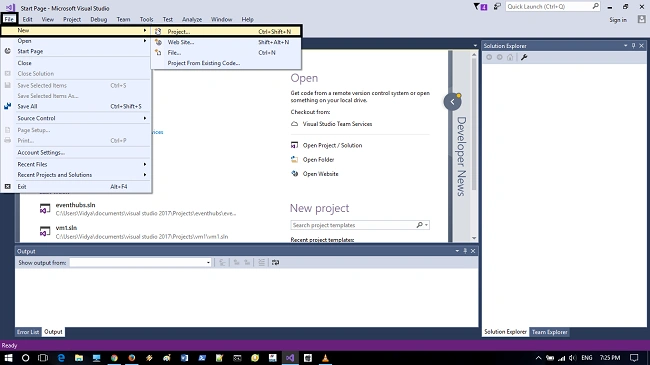
Task: Click the Save All disk icon
Action: pyautogui.click(x=7, y=106)
